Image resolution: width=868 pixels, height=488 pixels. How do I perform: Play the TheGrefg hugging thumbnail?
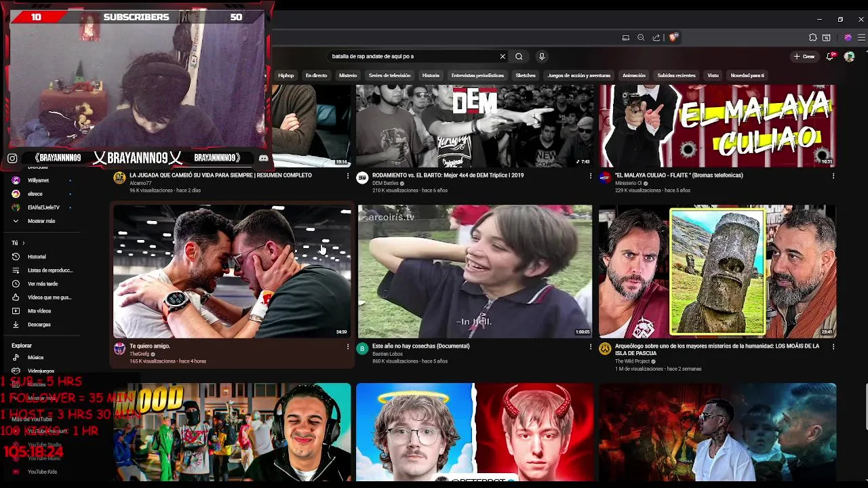coord(233,272)
